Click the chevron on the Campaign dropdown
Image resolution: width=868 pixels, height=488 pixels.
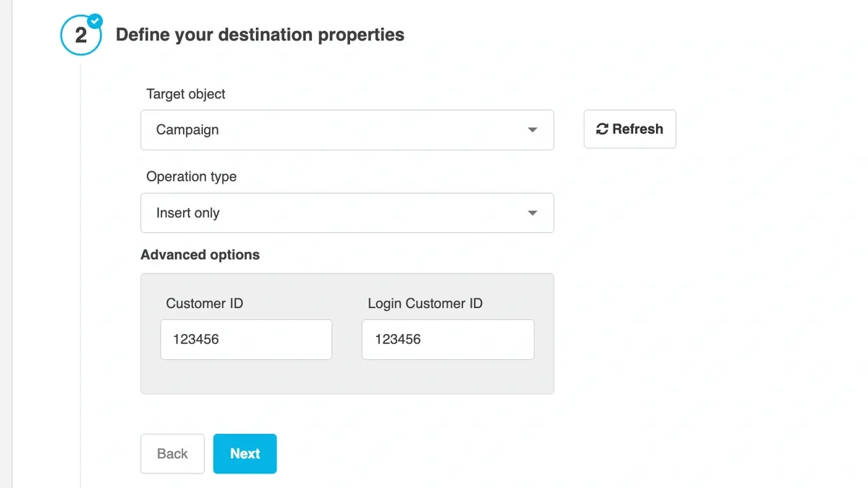point(532,130)
